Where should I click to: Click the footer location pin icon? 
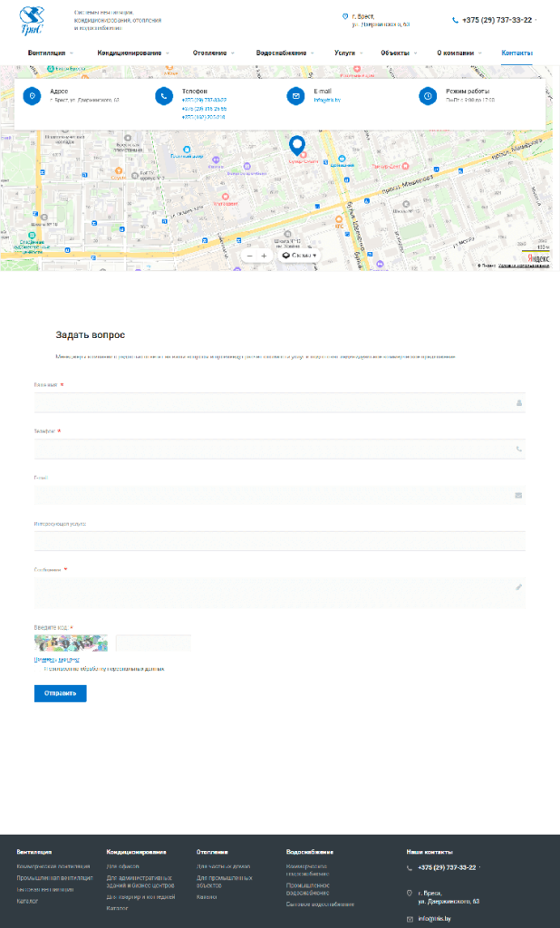pos(410,893)
